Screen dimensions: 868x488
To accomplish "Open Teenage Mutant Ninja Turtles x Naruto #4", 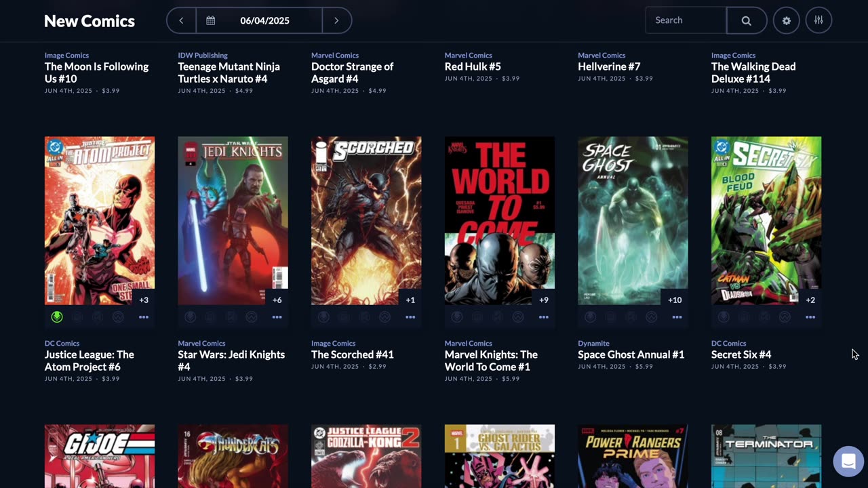I will pyautogui.click(x=229, y=73).
